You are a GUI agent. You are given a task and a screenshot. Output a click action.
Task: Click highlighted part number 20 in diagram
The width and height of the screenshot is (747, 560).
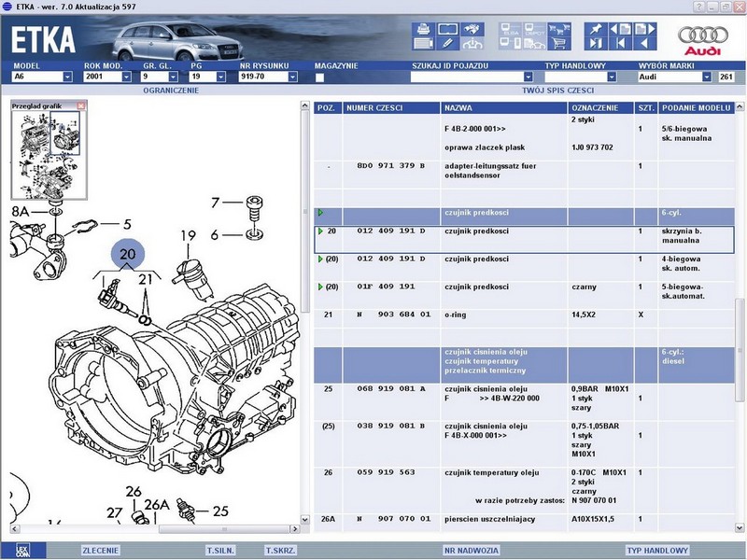click(128, 254)
